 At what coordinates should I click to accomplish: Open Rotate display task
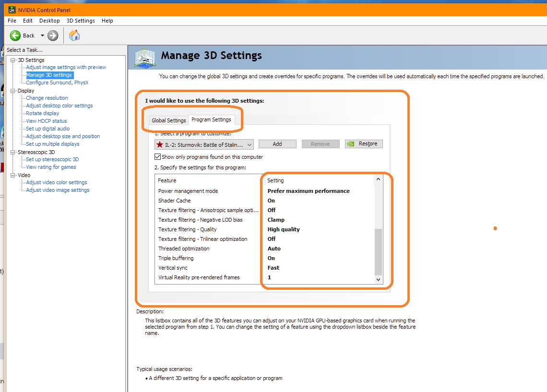[x=43, y=113]
